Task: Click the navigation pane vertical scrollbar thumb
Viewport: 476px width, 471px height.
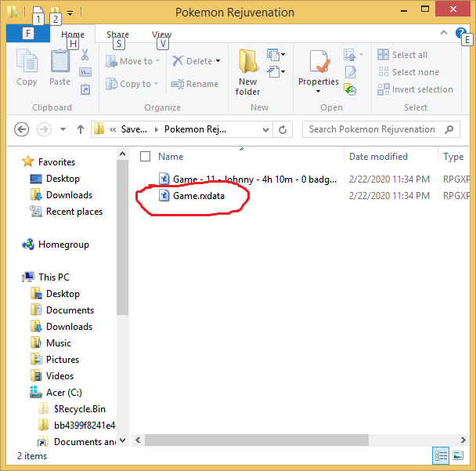Action: [122, 237]
